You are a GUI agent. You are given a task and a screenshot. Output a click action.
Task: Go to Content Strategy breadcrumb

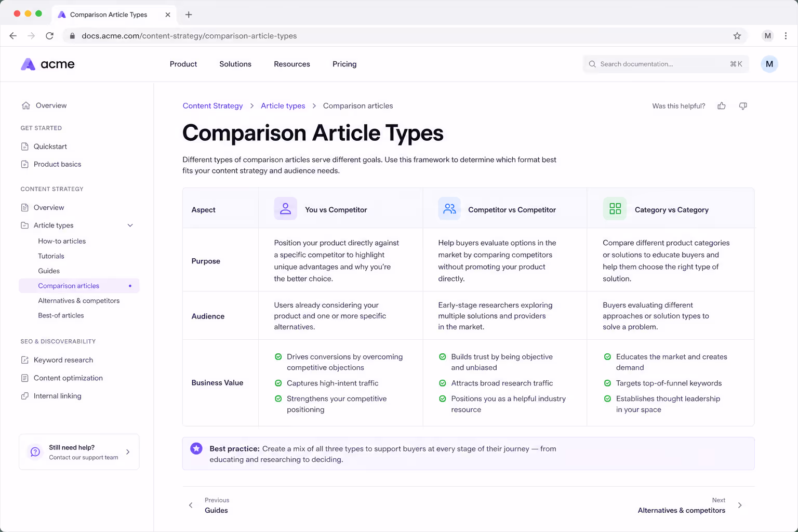tap(212, 106)
